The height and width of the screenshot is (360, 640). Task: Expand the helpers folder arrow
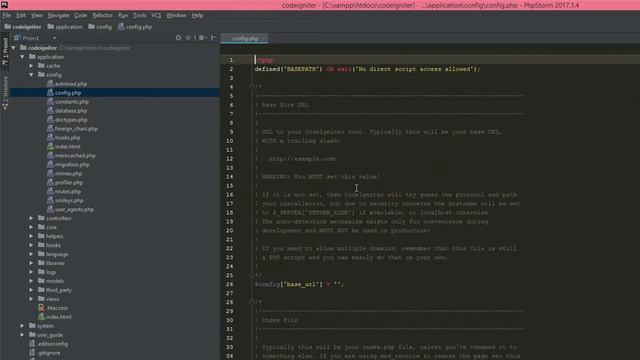pyautogui.click(x=31, y=236)
